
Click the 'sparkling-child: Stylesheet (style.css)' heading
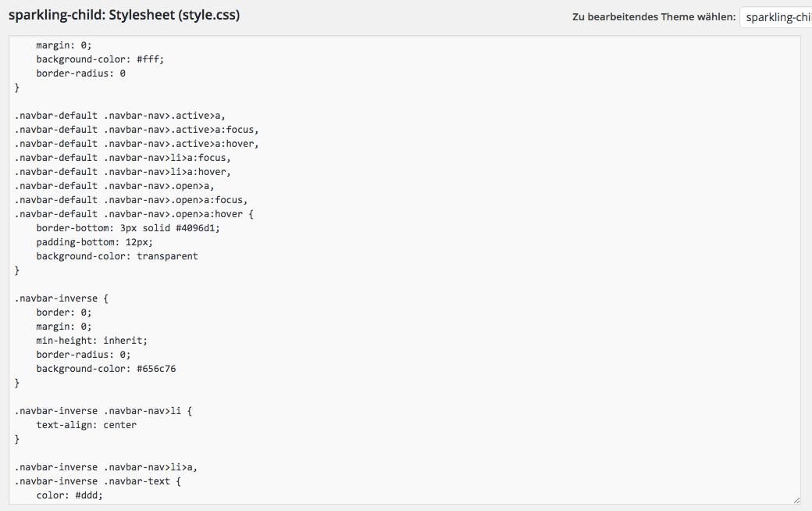124,15
